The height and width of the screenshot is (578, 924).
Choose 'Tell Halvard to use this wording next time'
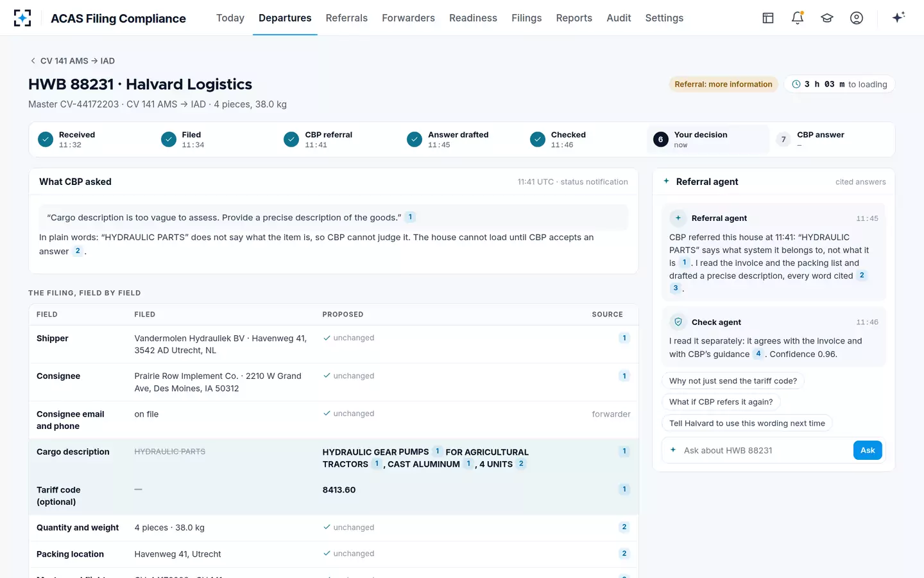[x=747, y=423]
